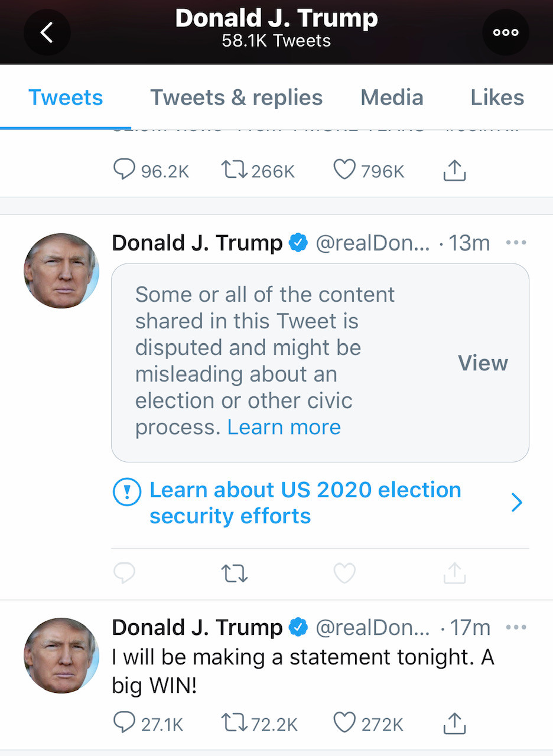This screenshot has width=553, height=756.
Task: Tap the exclamation icon beside election security text
Action: pyautogui.click(x=127, y=491)
